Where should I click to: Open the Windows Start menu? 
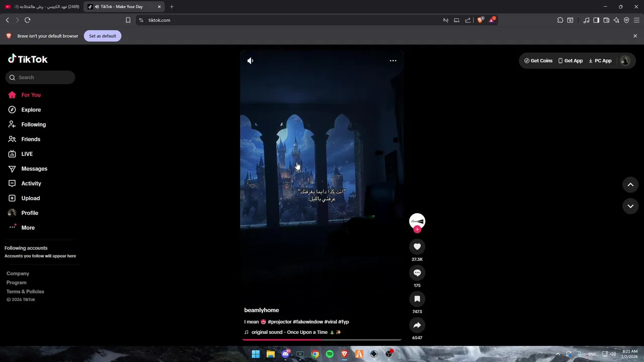[256, 354]
